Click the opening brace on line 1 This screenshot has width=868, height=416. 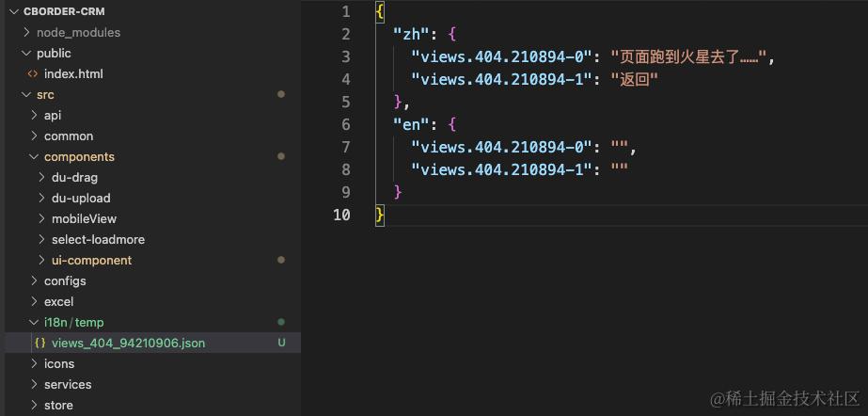(x=379, y=11)
